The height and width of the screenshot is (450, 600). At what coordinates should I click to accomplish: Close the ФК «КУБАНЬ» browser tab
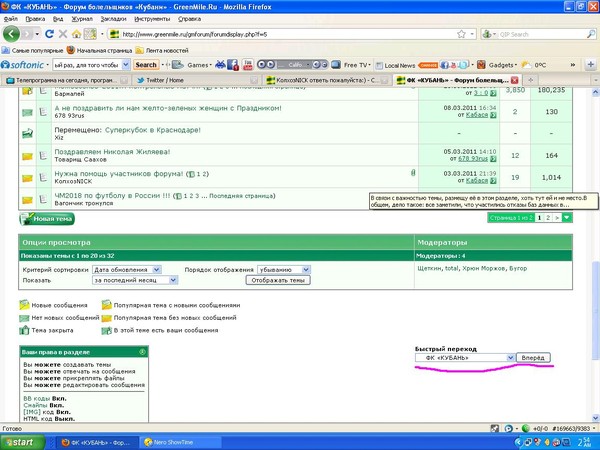point(515,80)
